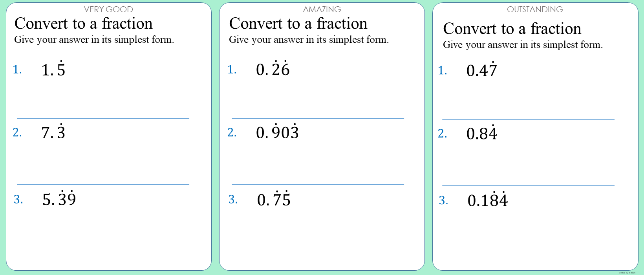
Task: Click the OUTSTANDING heading label
Action: pyautogui.click(x=535, y=9)
